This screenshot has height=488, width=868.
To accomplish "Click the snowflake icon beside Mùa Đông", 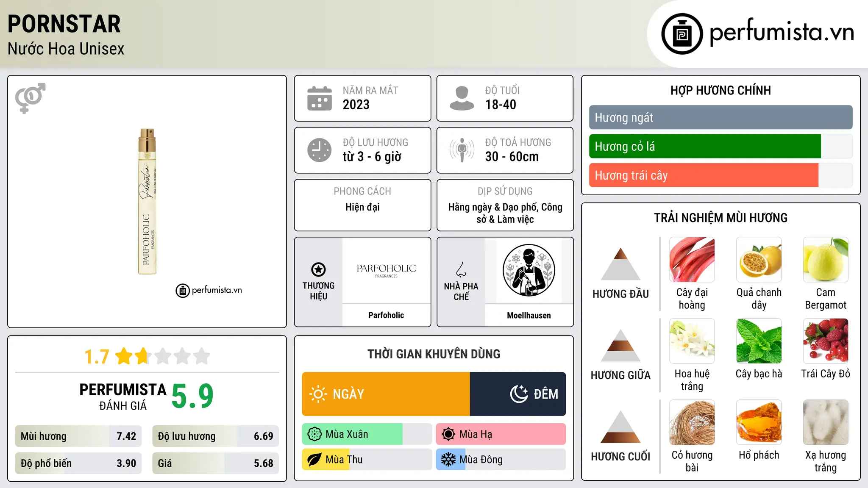I will [448, 460].
